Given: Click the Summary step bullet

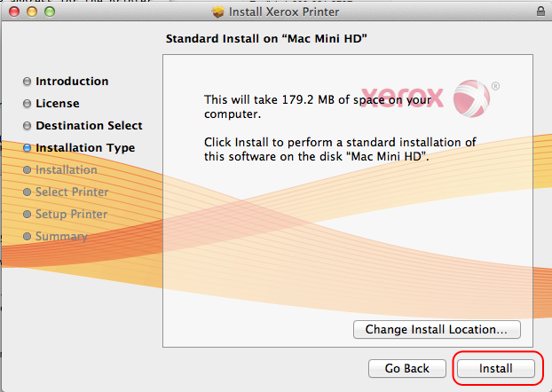Looking at the screenshot, I should tap(28, 237).
